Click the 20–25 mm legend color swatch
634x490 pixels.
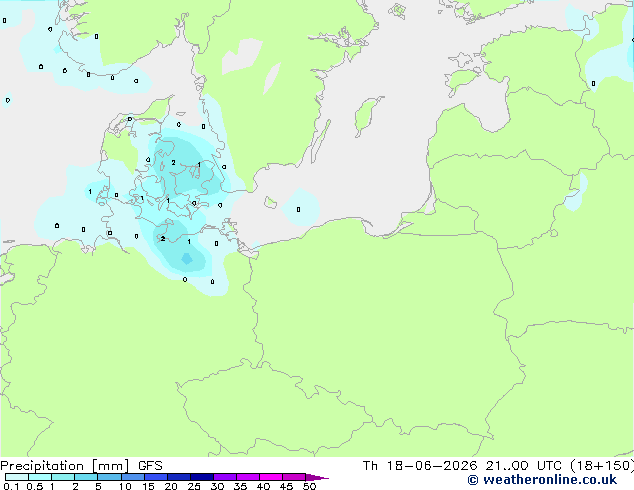(x=178, y=477)
